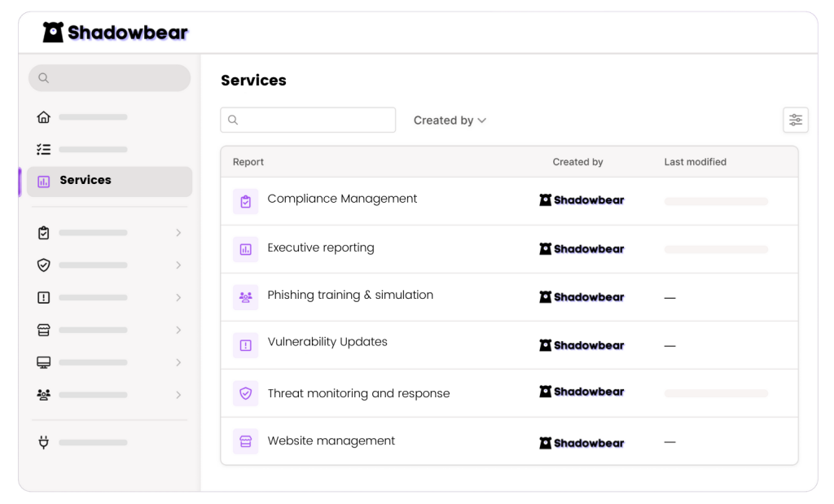Click the sidebar shield checkmark icon
The image size is (834, 504).
coord(44,265)
